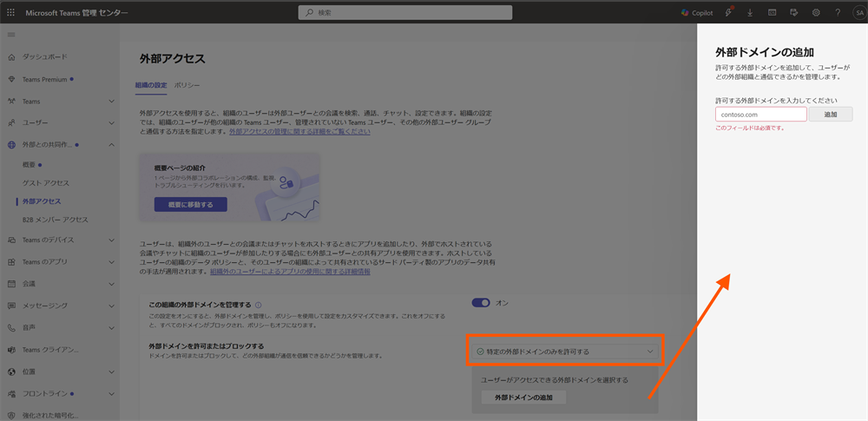
Task: Collapse the navigation hamburger menu
Action: click(x=10, y=34)
